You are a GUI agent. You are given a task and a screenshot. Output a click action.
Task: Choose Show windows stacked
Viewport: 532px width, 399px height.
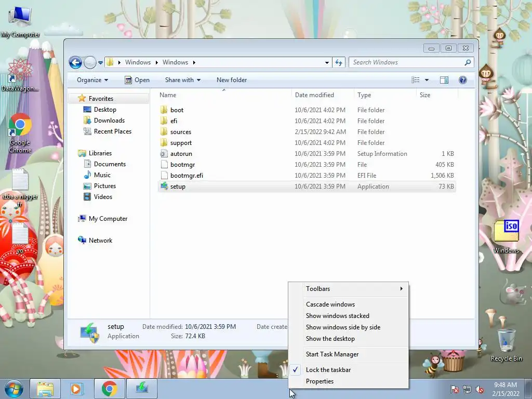[x=349, y=316]
